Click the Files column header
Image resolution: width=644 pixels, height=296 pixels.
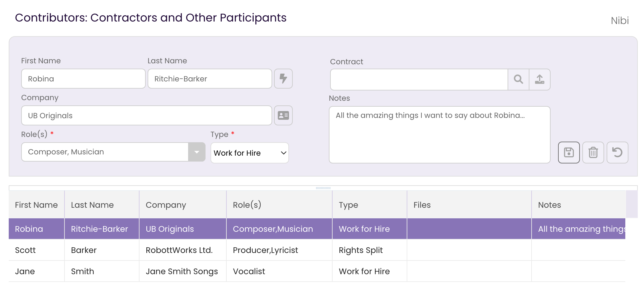click(469, 205)
